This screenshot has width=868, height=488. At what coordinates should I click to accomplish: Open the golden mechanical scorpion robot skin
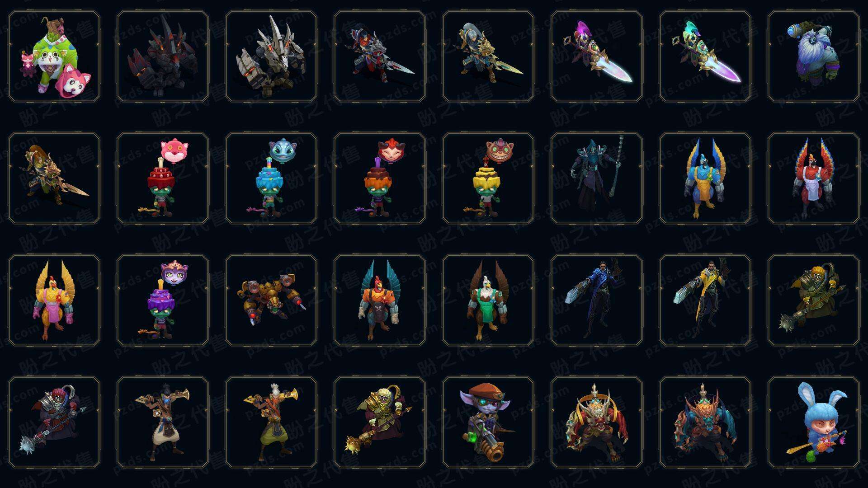tap(271, 300)
